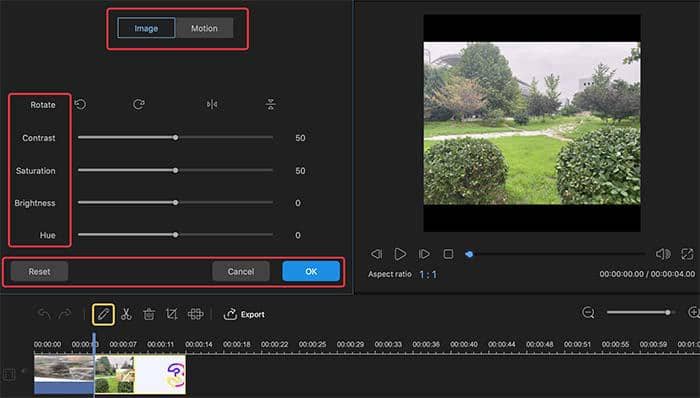Flip image vertically

[x=271, y=104]
